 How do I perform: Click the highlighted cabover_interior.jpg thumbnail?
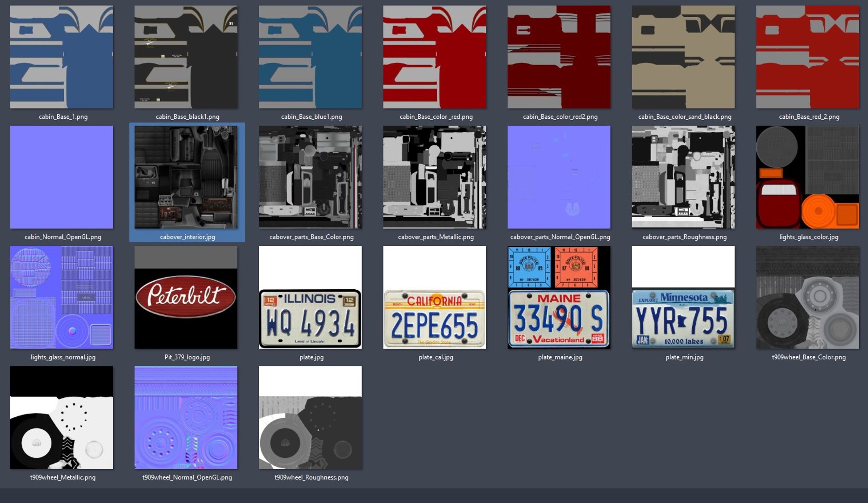click(186, 177)
